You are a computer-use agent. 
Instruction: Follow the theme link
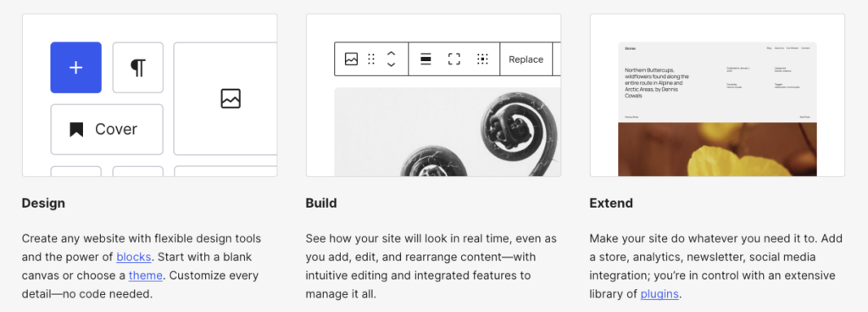[x=146, y=276]
